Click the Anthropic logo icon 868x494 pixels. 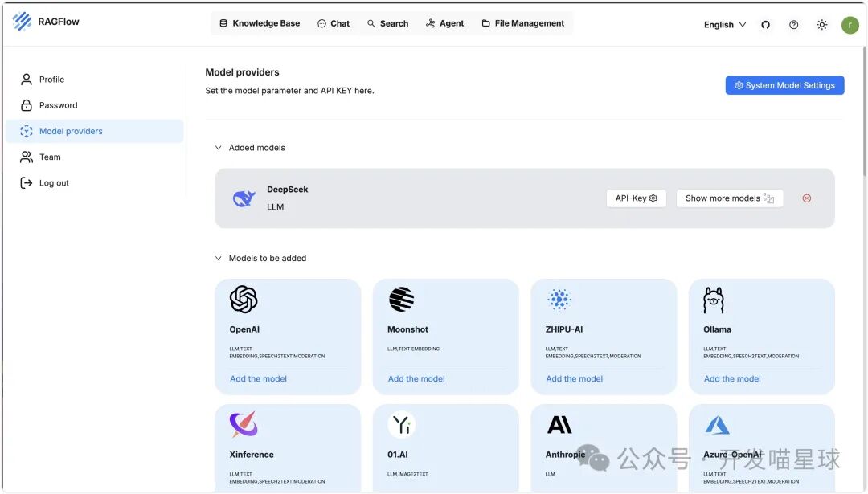tap(559, 424)
